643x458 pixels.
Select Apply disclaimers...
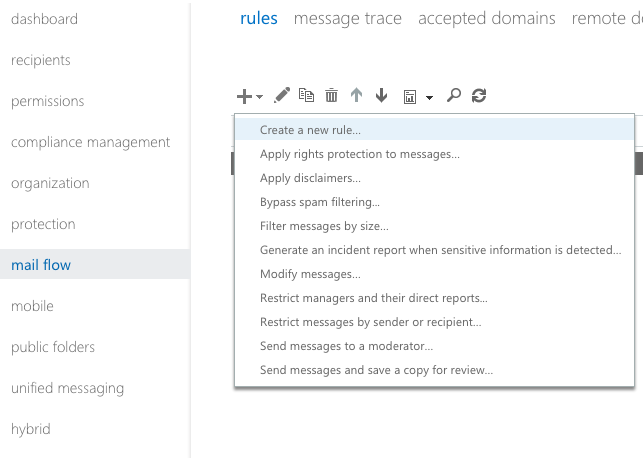pos(434,178)
